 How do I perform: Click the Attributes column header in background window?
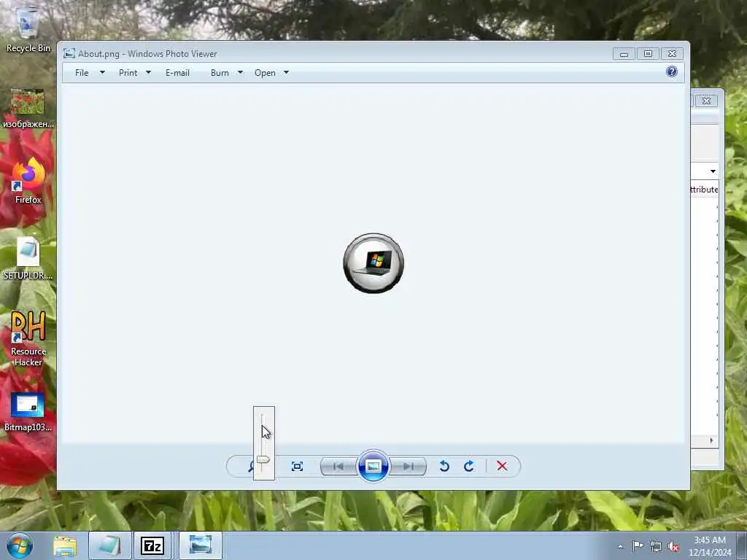704,190
